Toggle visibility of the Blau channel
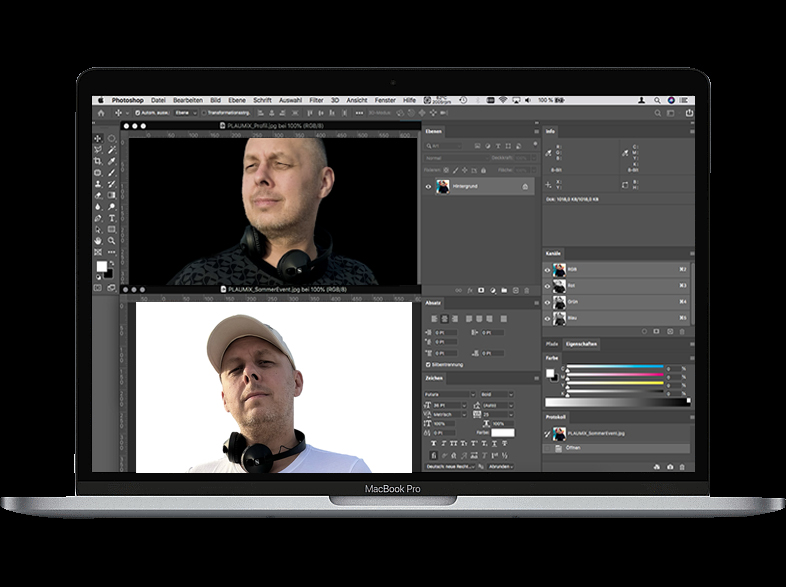786x587 pixels. [x=548, y=318]
